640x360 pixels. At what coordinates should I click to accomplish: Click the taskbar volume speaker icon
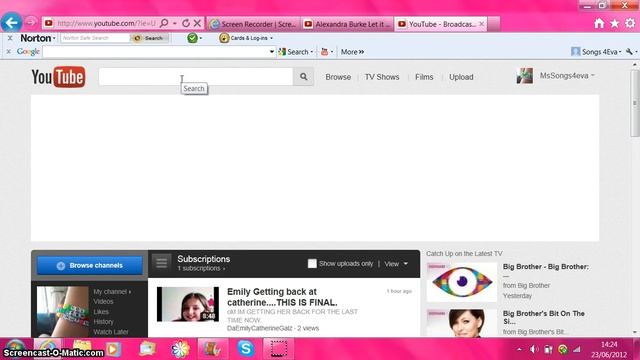pos(533,349)
